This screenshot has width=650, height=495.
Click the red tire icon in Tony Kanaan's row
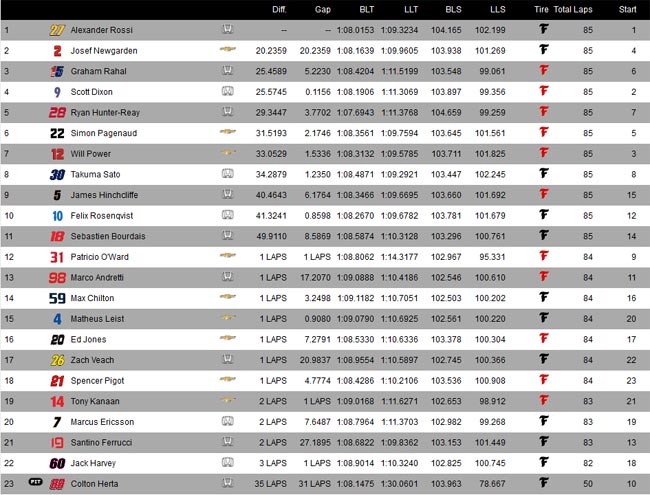(x=544, y=400)
